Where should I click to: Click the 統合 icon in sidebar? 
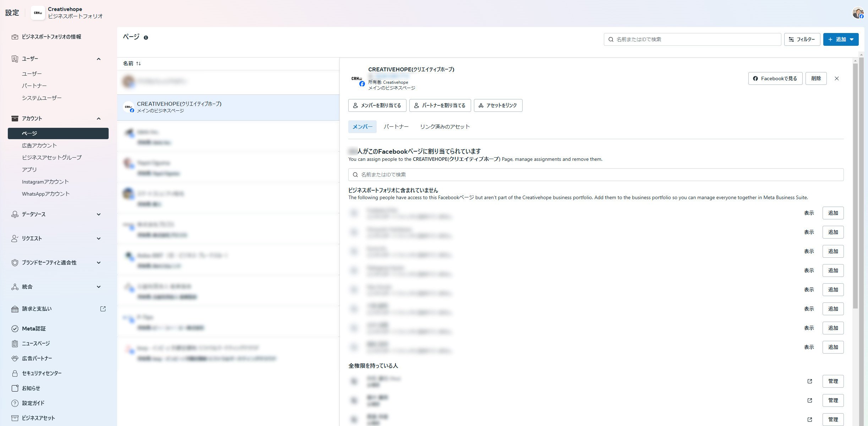(15, 287)
